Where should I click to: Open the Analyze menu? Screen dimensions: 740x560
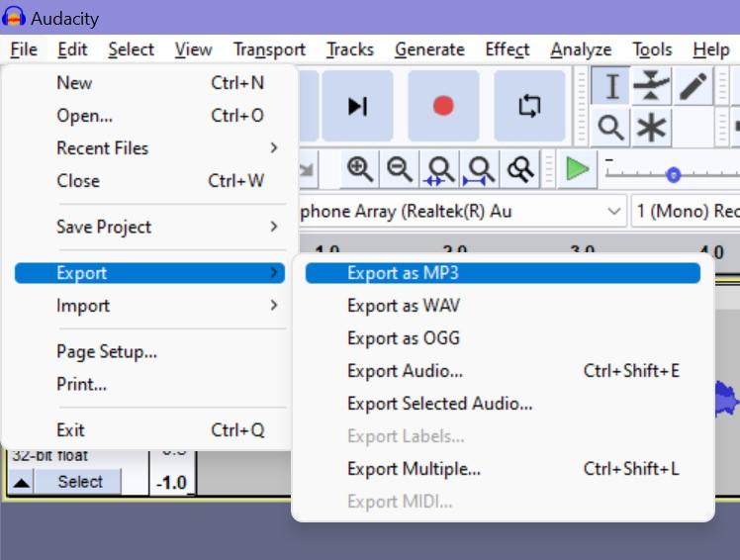[x=581, y=49]
